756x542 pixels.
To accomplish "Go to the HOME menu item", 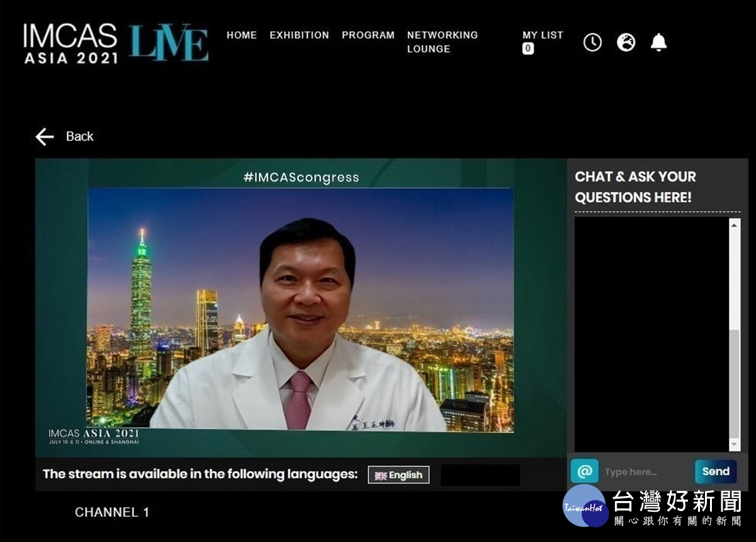I will pyautogui.click(x=242, y=35).
